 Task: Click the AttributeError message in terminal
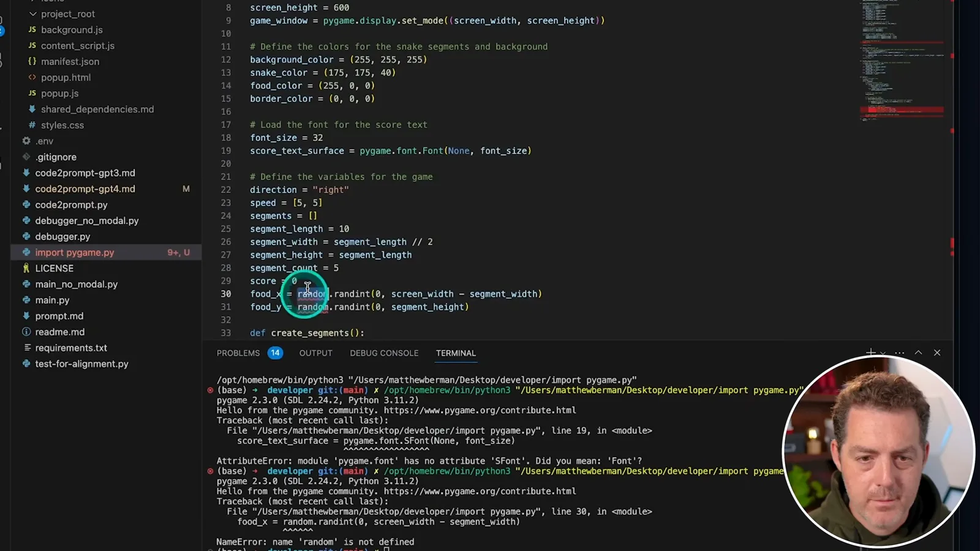[x=429, y=461]
